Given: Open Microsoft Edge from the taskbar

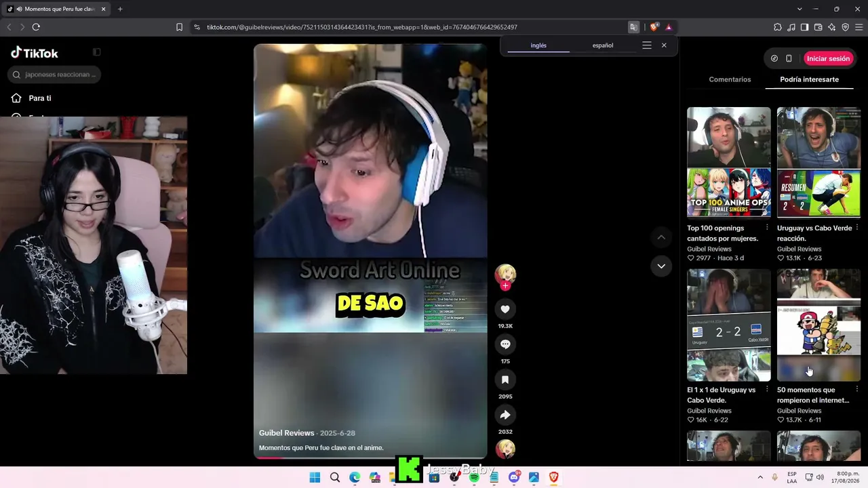Looking at the screenshot, I should point(355,478).
